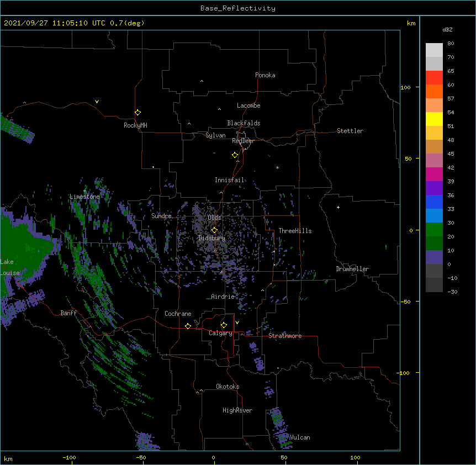
Task: Click the Base_Reflectivity title text
Action: tap(238, 8)
